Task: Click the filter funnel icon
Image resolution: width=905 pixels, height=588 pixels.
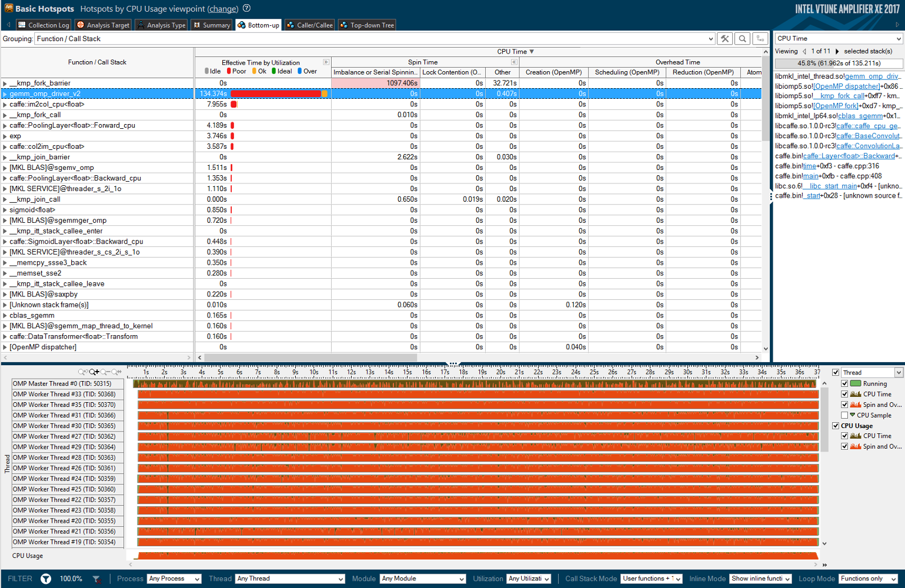Action: (x=46, y=579)
